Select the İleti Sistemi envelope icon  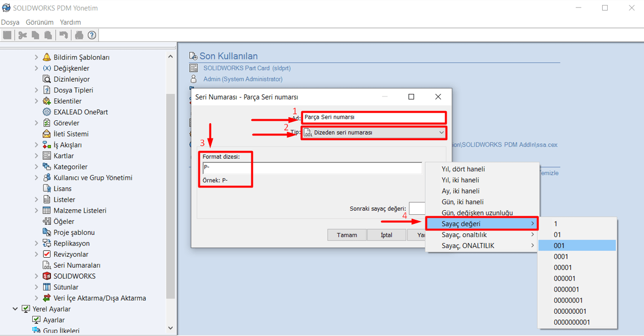click(x=47, y=134)
